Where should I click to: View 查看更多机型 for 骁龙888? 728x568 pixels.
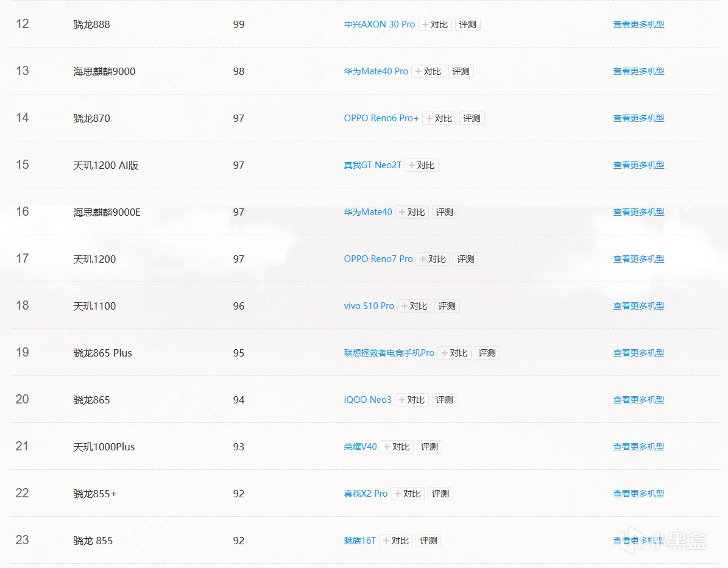(x=638, y=24)
